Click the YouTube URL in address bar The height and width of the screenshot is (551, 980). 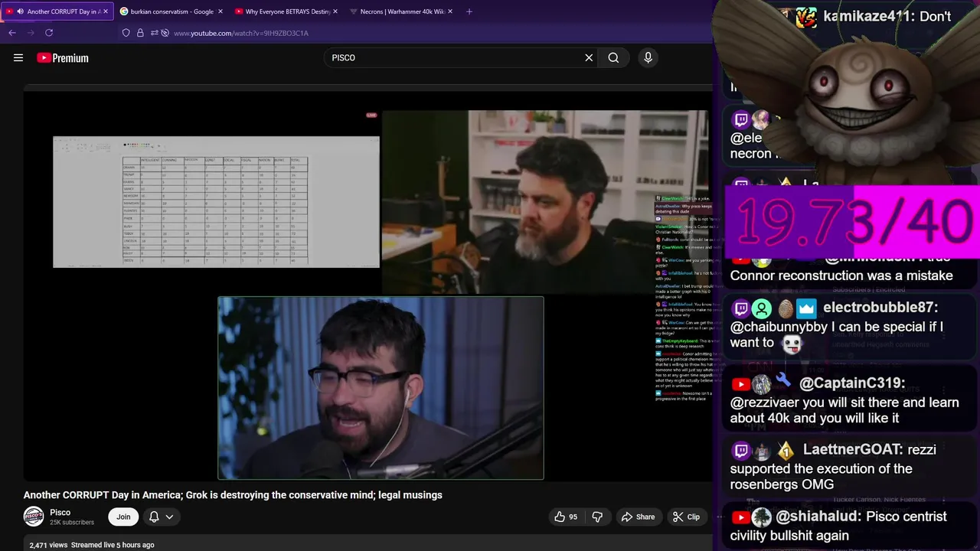pyautogui.click(x=241, y=33)
